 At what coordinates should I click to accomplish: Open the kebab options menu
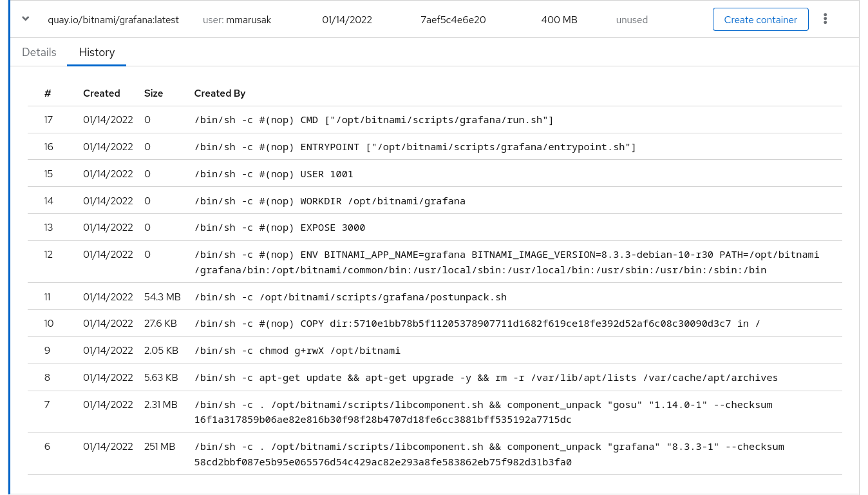[x=825, y=19]
